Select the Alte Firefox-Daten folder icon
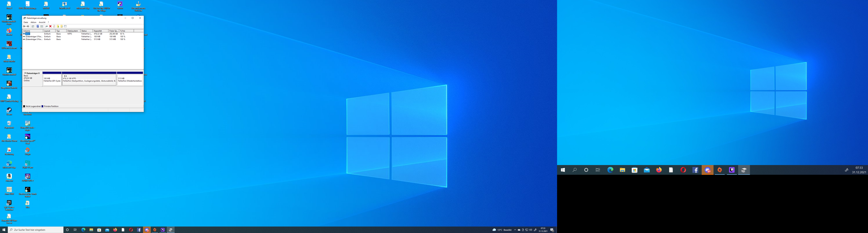The height and width of the screenshot is (233, 868). 9,138
